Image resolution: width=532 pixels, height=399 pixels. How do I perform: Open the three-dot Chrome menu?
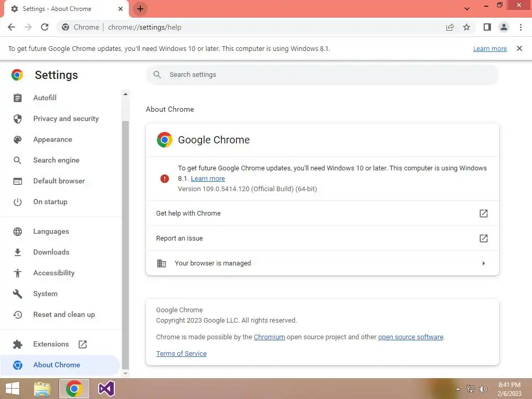[x=521, y=27]
